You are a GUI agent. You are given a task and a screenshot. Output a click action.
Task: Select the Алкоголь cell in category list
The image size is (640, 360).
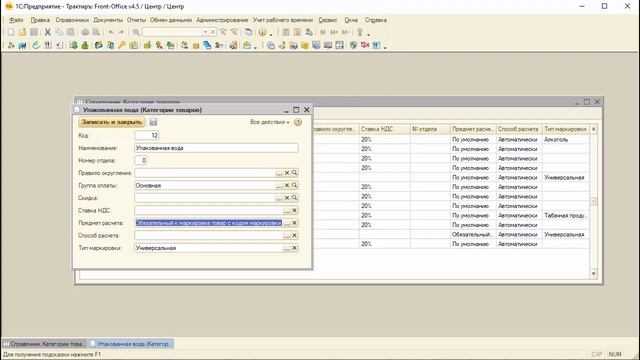tap(565, 139)
